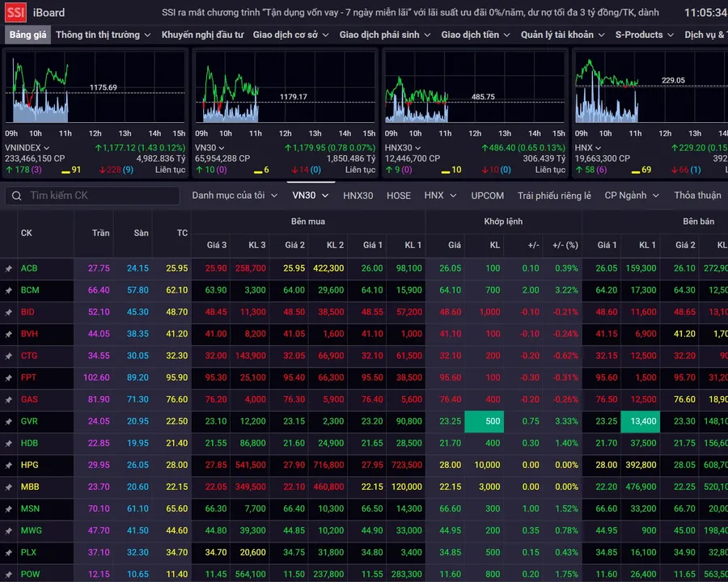Click the ACB ticker symbol
The height and width of the screenshot is (582, 728).
point(29,268)
